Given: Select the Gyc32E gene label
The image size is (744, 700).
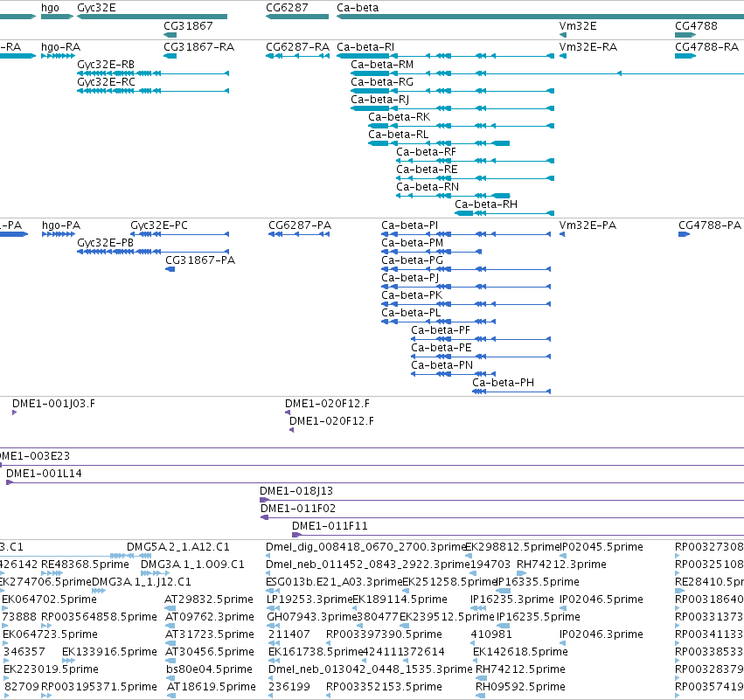Looking at the screenshot, I should point(96,8).
